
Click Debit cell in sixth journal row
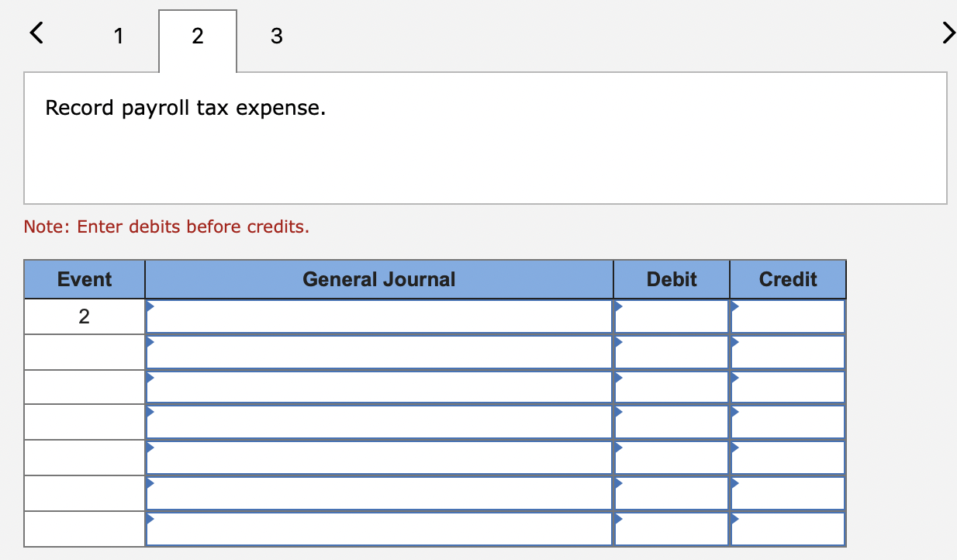coord(672,493)
